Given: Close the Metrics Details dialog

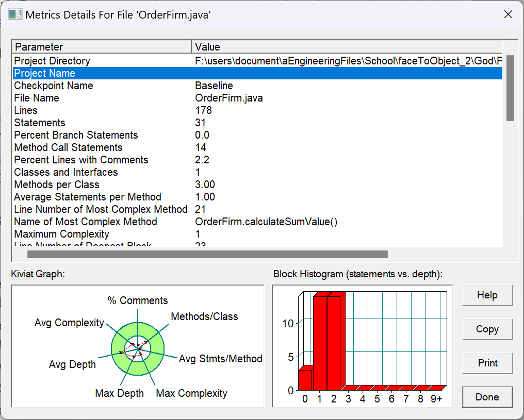Looking at the screenshot, I should click(x=508, y=14).
